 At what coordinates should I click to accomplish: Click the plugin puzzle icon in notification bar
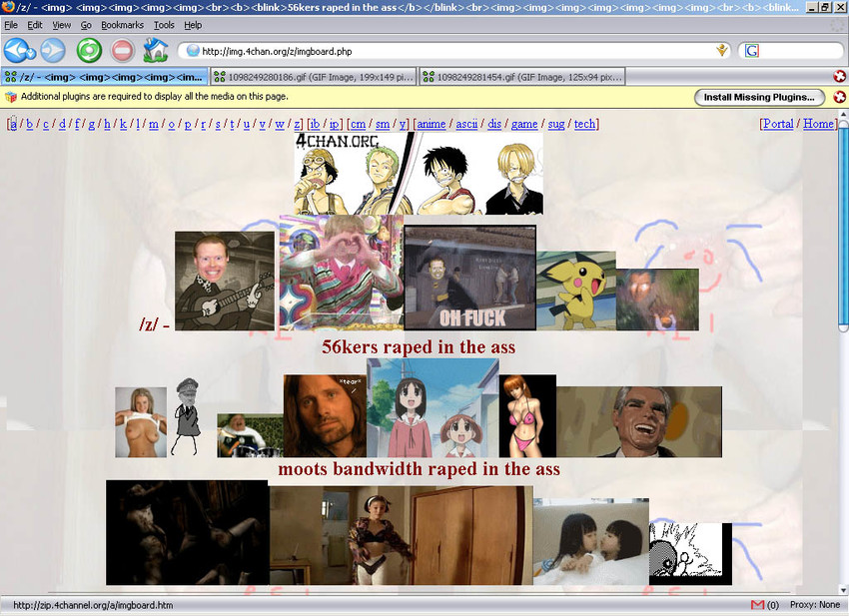coord(11,97)
